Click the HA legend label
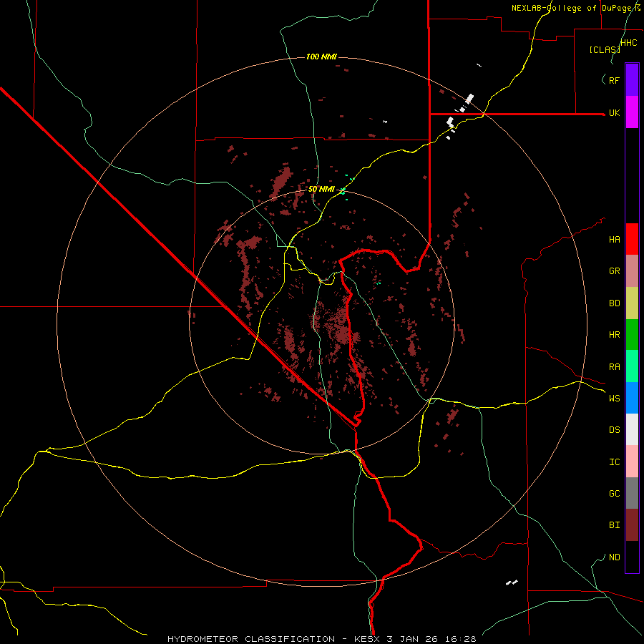This screenshot has width=644, height=644. pos(614,240)
